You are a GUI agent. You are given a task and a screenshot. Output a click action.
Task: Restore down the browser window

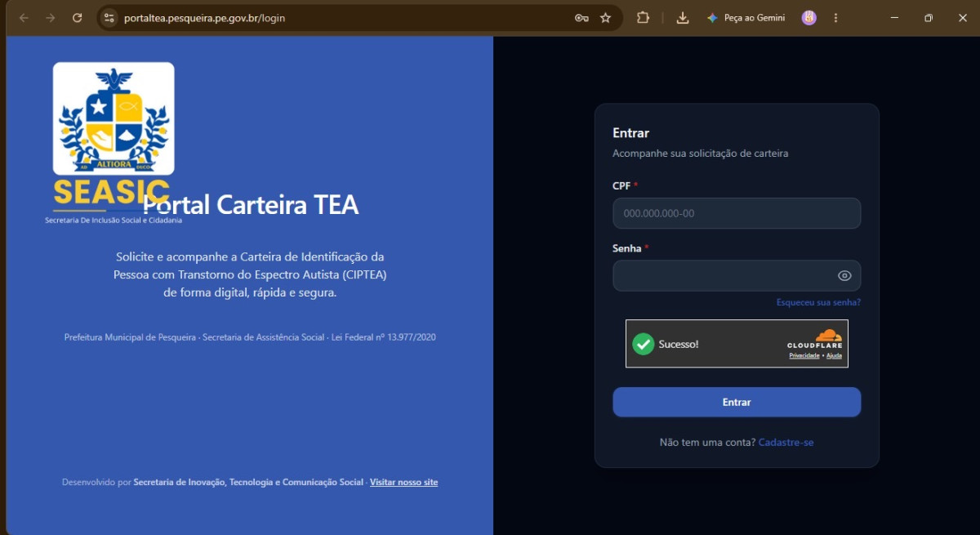(x=929, y=17)
